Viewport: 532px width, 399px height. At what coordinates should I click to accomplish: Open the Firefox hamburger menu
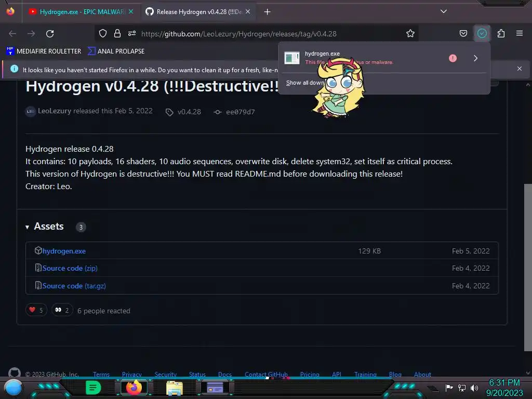coord(520,33)
